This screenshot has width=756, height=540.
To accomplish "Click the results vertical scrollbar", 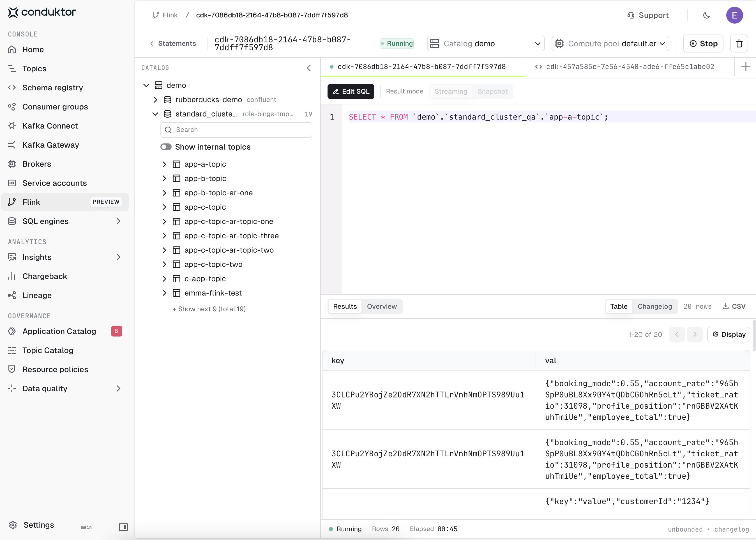I will (754, 336).
